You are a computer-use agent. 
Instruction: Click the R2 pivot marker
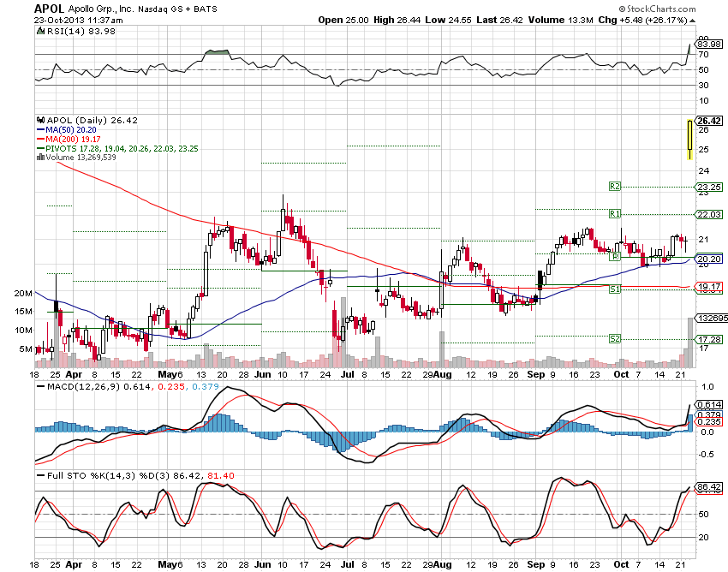[615, 186]
